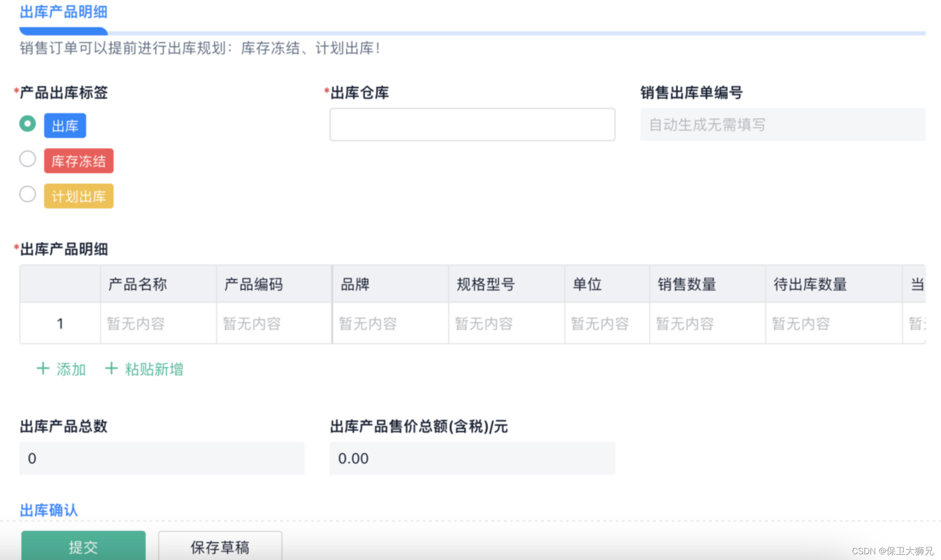Image resolution: width=941 pixels, height=560 pixels.
Task: Click the plus icon beside 添加
Action: [43, 369]
